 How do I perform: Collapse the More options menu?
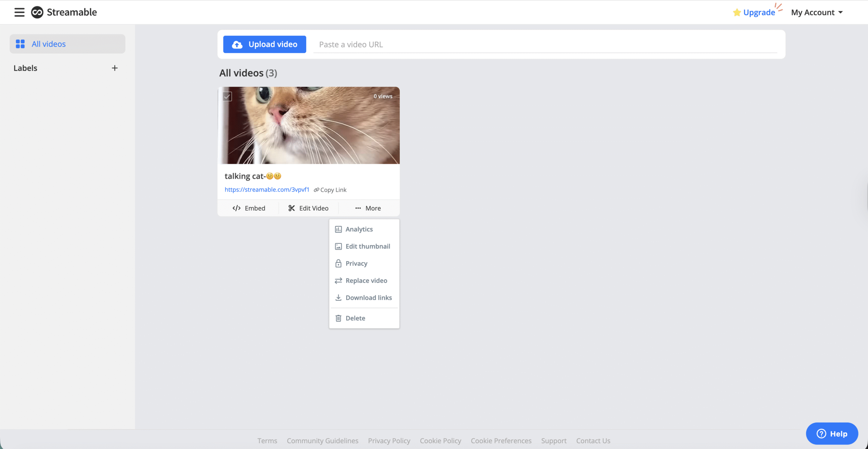pyautogui.click(x=368, y=208)
